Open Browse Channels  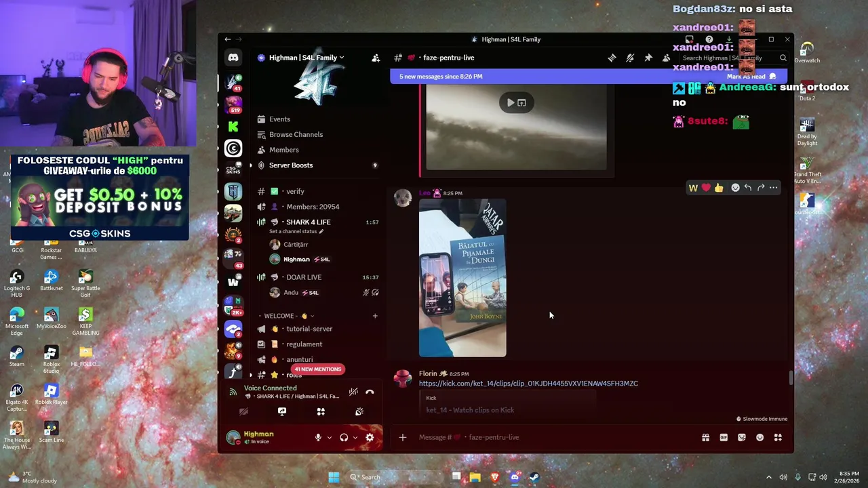(x=296, y=134)
